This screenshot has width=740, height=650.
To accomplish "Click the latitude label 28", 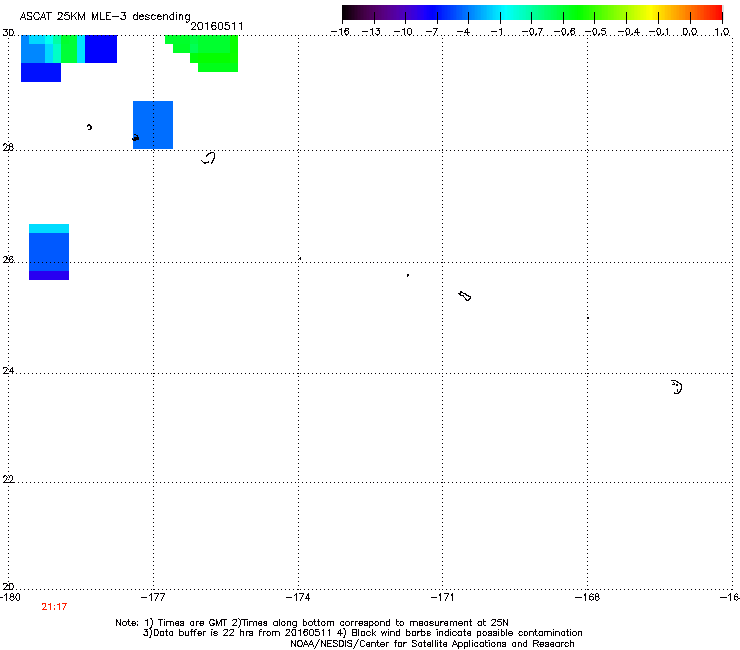I will pyautogui.click(x=8, y=148).
